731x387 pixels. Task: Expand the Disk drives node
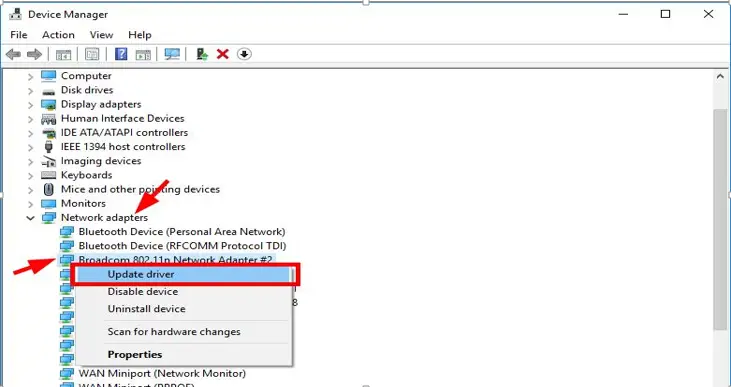pyautogui.click(x=30, y=90)
